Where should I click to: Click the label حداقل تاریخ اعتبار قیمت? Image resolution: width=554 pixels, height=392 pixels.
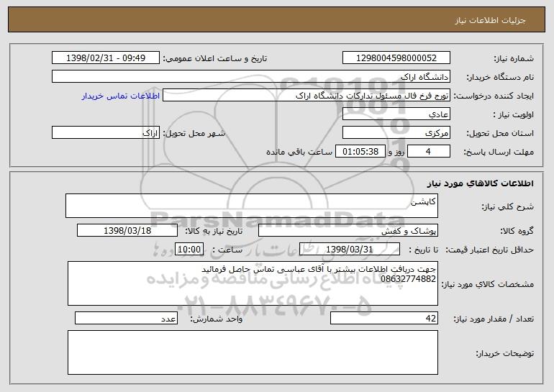point(490,250)
